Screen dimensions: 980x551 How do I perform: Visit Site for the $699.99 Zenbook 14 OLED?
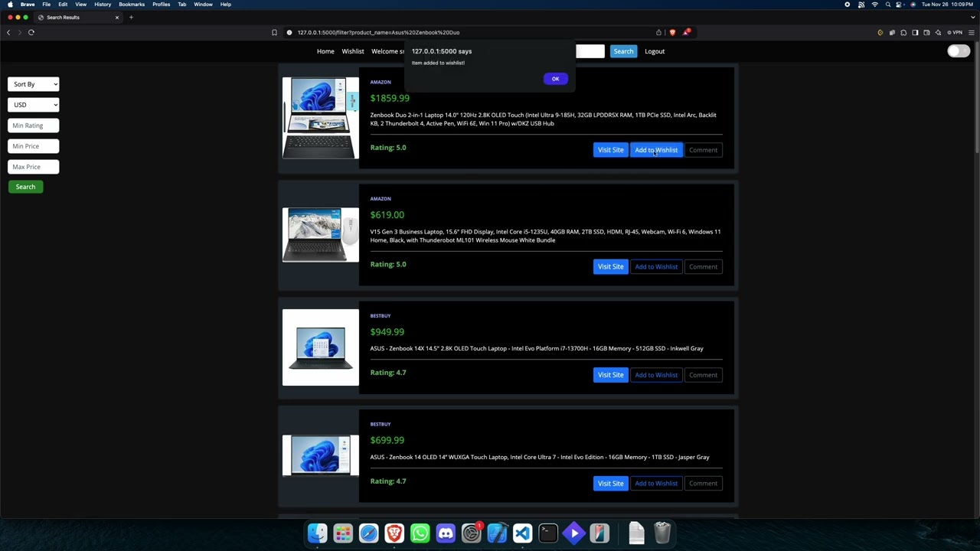point(610,484)
